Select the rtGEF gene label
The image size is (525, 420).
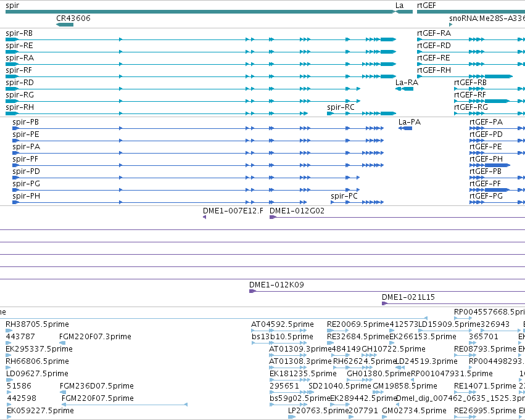coord(426,6)
